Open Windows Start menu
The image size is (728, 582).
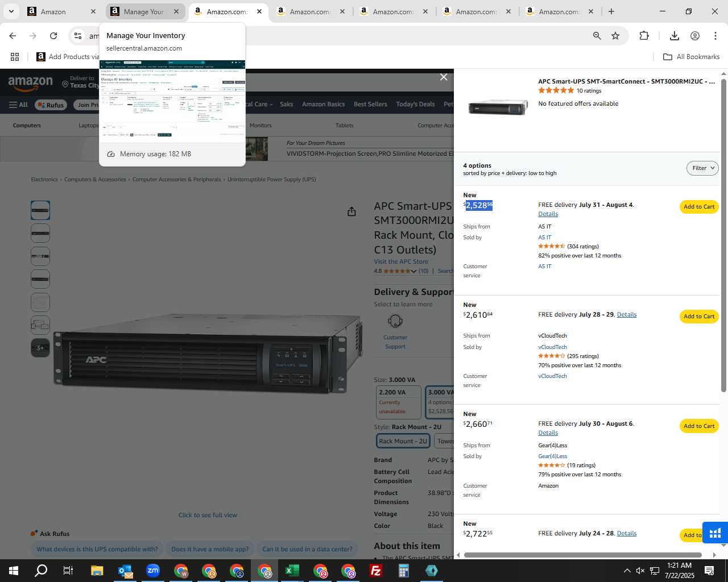click(x=14, y=571)
